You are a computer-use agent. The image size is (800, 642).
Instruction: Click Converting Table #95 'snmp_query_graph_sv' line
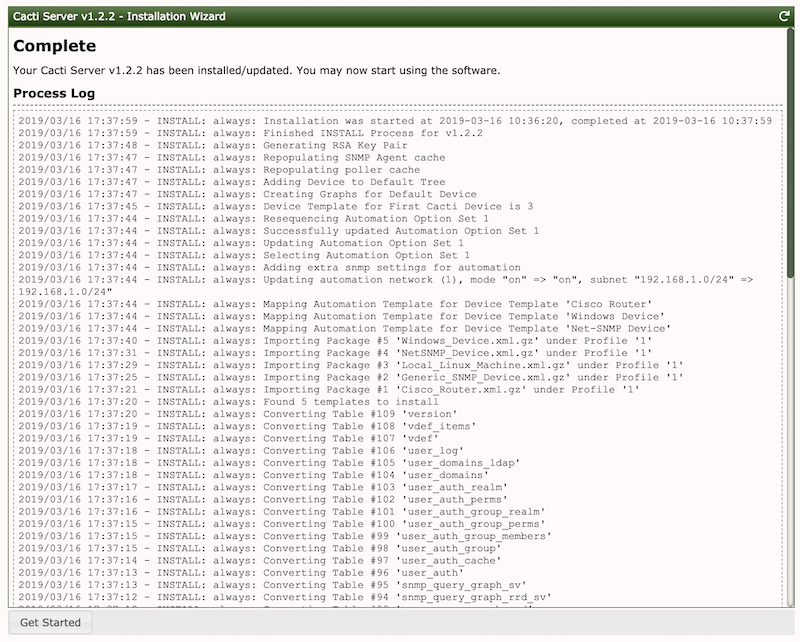click(272, 586)
